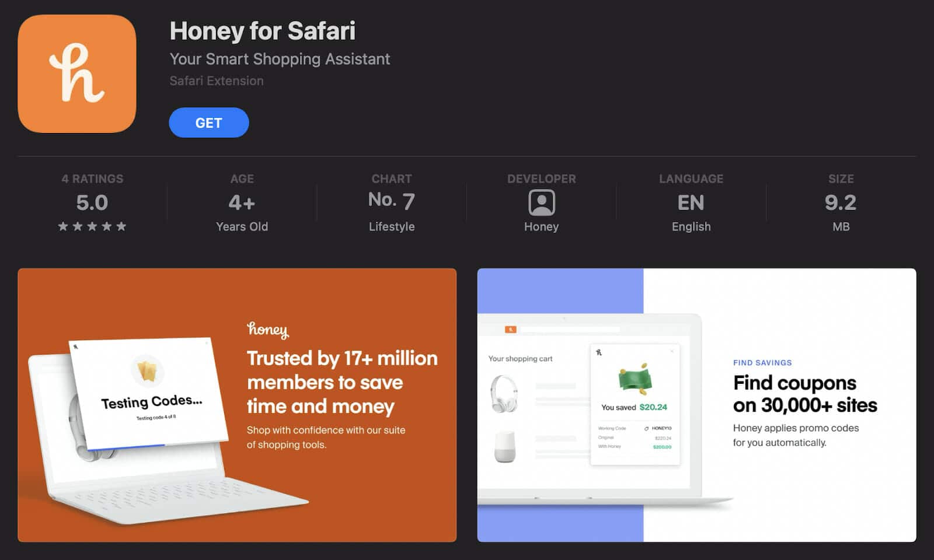Open the developer profile icon

pos(541,202)
